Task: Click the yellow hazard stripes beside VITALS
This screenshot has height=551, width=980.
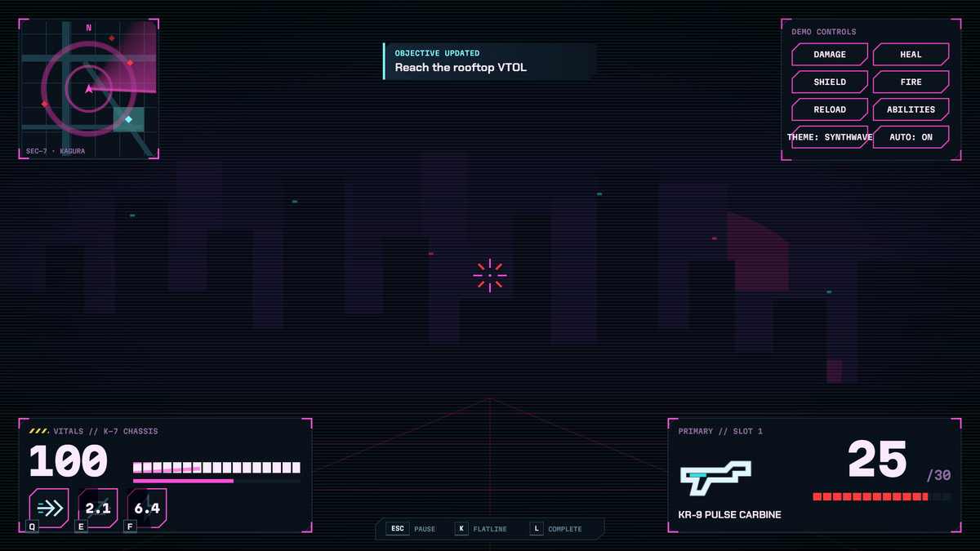Action: tap(38, 431)
